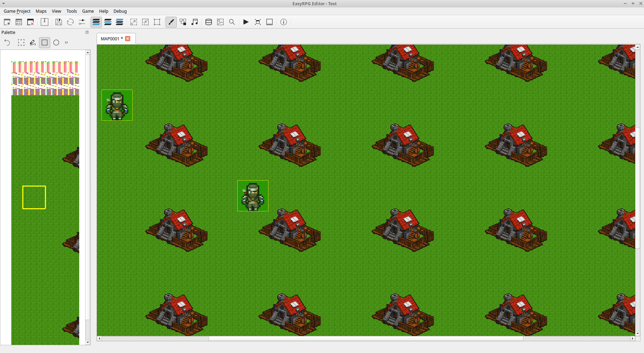Open an existing project
Image resolution: width=644 pixels, height=353 pixels.
(19, 22)
